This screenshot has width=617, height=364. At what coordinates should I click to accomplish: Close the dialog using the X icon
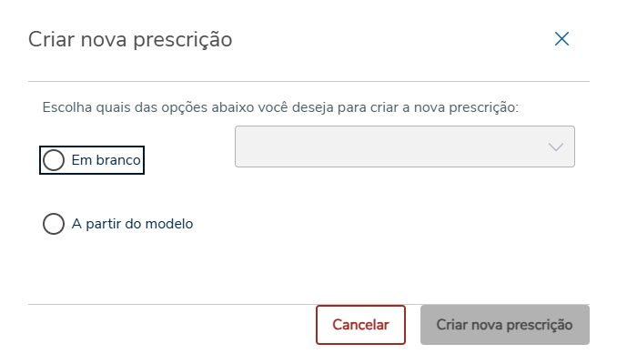tap(561, 38)
